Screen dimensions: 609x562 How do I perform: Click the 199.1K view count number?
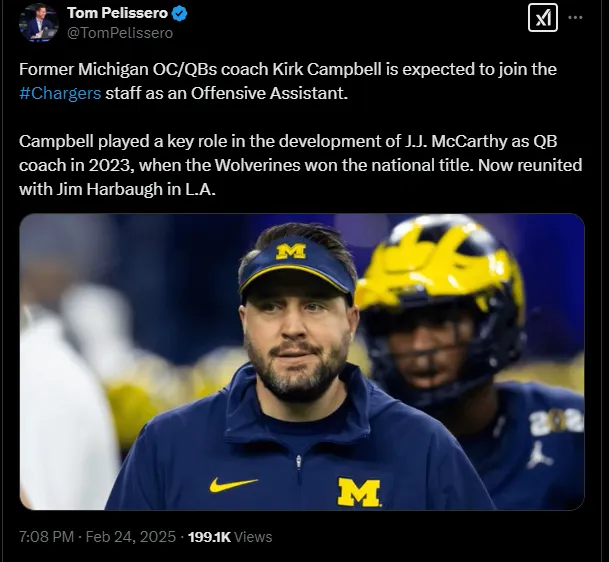pos(209,537)
